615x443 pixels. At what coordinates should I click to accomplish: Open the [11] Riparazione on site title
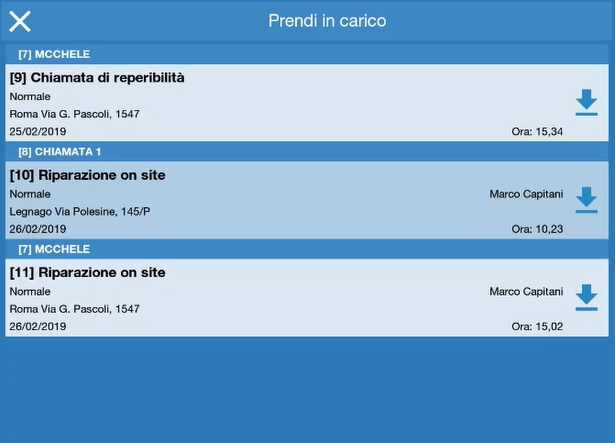87,272
